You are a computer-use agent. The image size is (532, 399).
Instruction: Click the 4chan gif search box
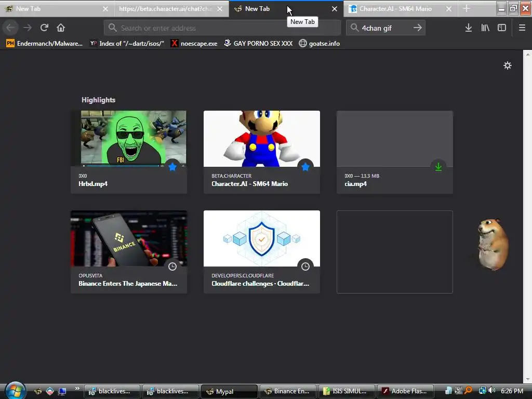[385, 28]
